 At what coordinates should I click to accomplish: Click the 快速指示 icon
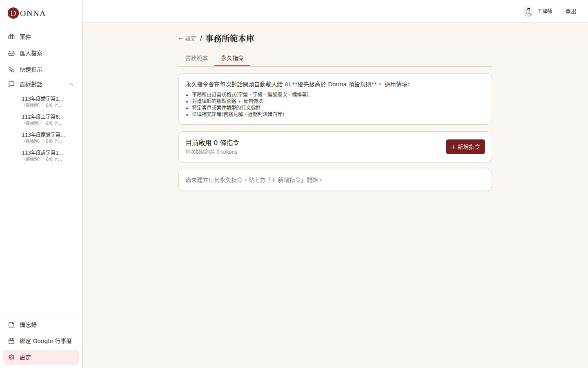[x=11, y=70]
